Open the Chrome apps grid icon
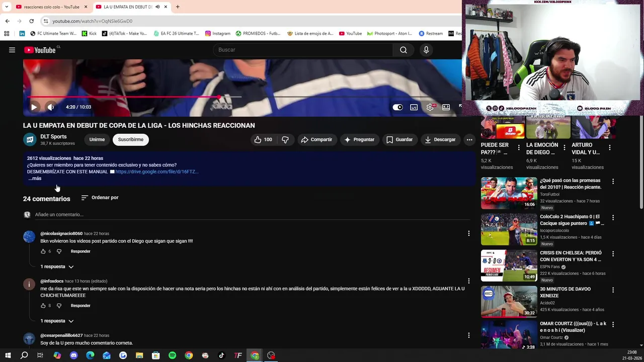This screenshot has width=644, height=362. click(7, 34)
